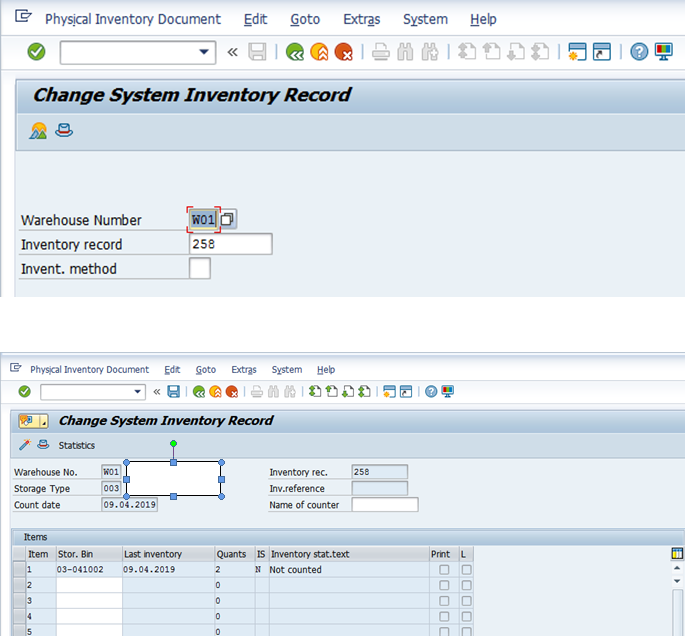
Task: Click the Customize Local Layout icon in top window
Action: [663, 52]
